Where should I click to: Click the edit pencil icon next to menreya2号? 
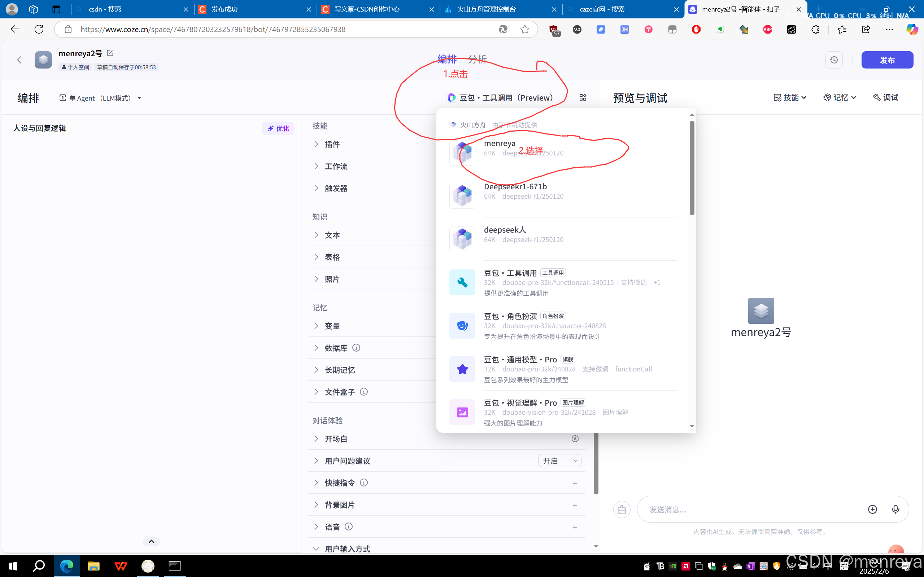(x=110, y=53)
